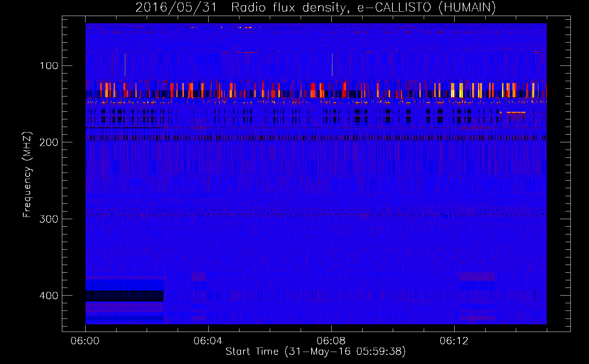The image size is (589, 364).
Task: Click the 06:08 time tick label
Action: click(331, 341)
